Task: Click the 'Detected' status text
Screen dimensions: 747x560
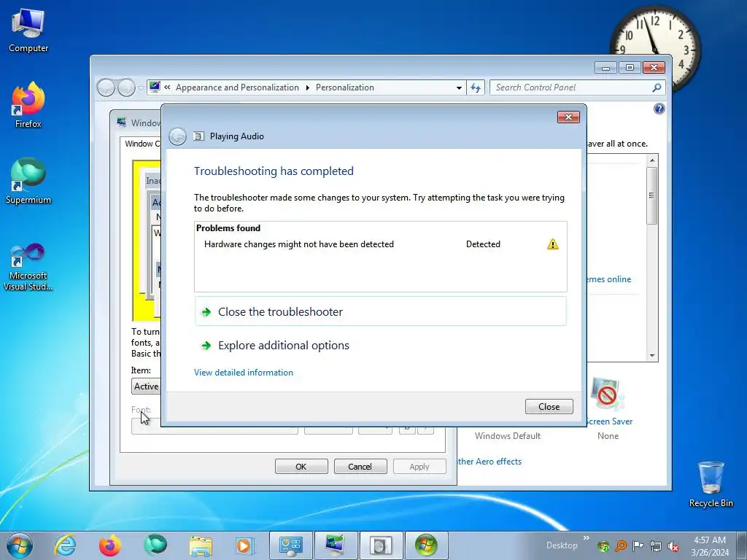Action: click(483, 244)
